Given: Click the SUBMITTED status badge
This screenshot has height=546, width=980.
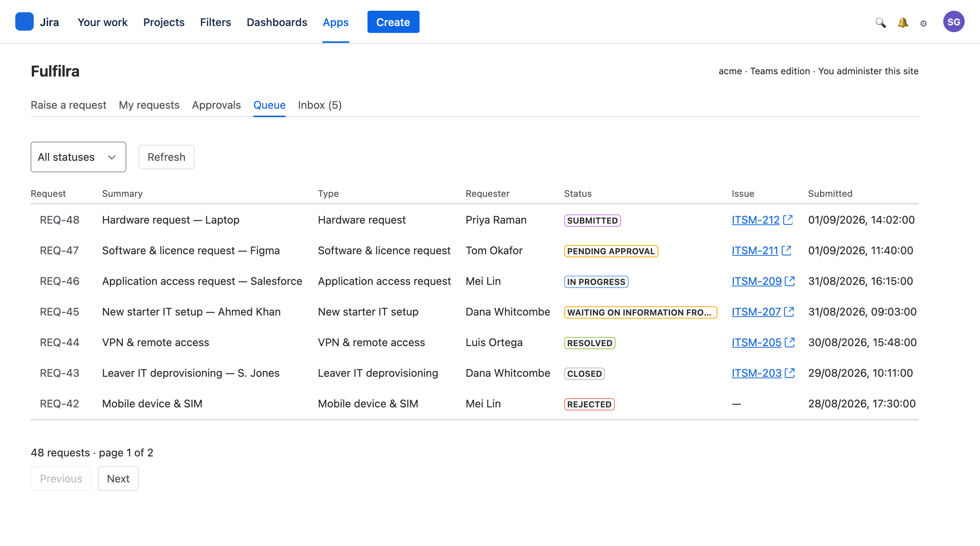Looking at the screenshot, I should pyautogui.click(x=592, y=221).
